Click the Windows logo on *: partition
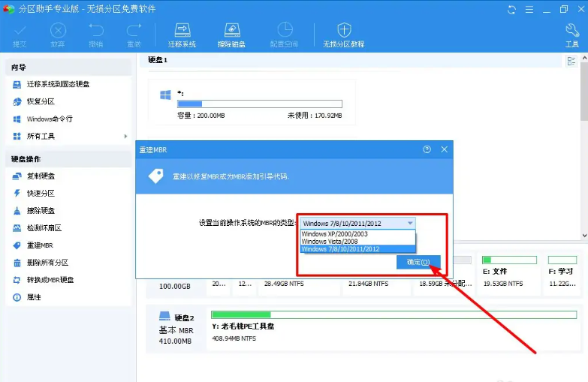The image size is (588, 382). (165, 95)
